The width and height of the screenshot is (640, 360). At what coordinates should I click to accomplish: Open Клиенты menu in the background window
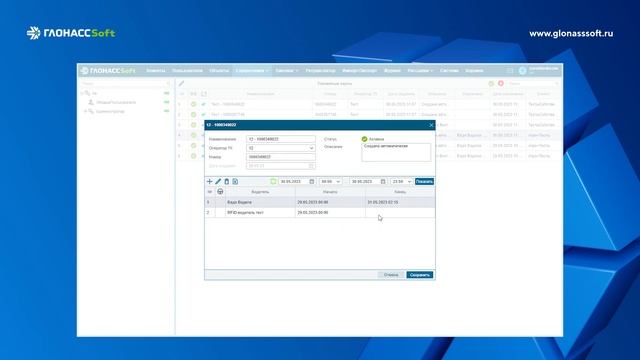coord(156,71)
